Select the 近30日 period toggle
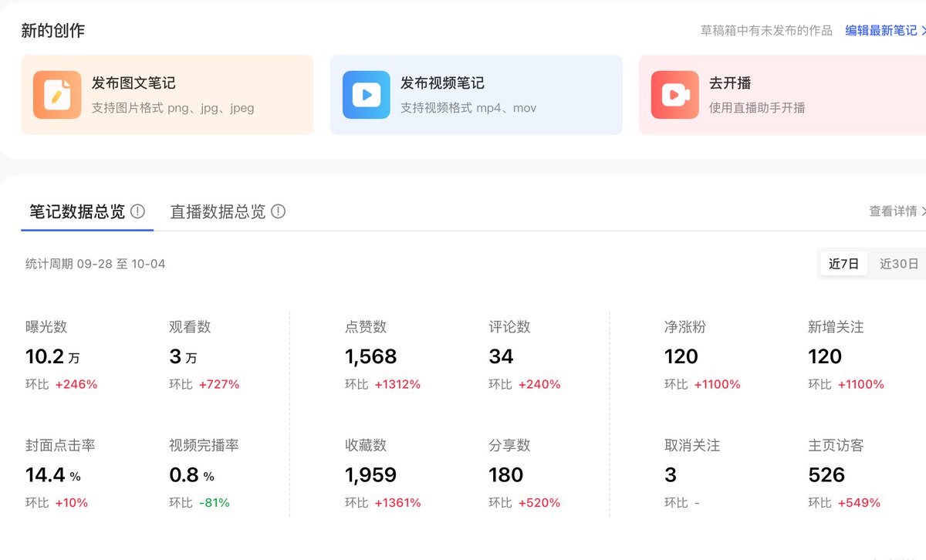Screen dimensions: 926x560 click(x=899, y=264)
